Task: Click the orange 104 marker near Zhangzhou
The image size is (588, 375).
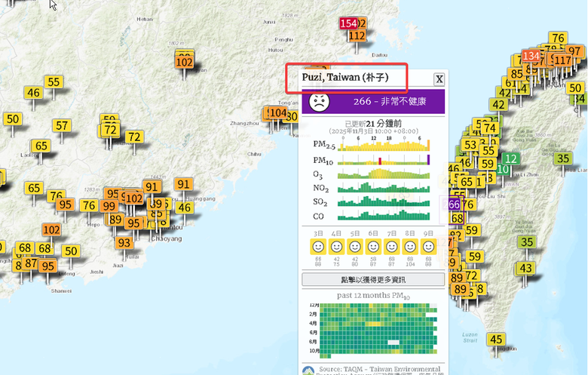Action: click(278, 113)
